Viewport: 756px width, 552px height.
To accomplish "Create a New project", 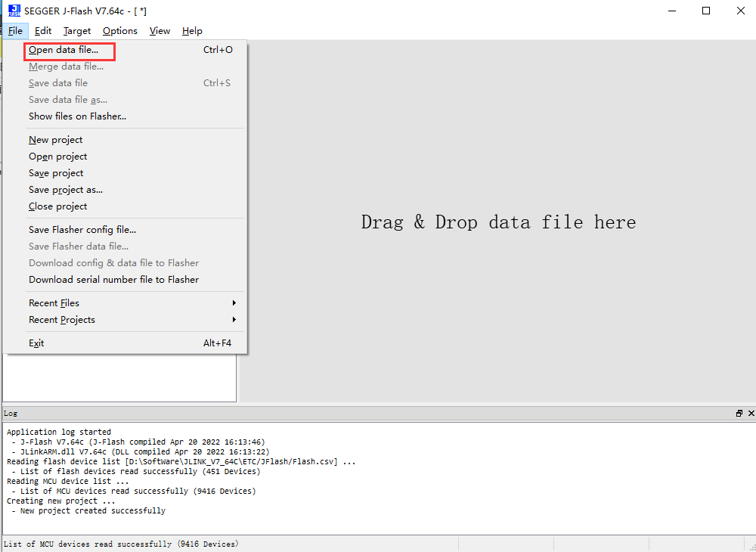I will pyautogui.click(x=125, y=140).
